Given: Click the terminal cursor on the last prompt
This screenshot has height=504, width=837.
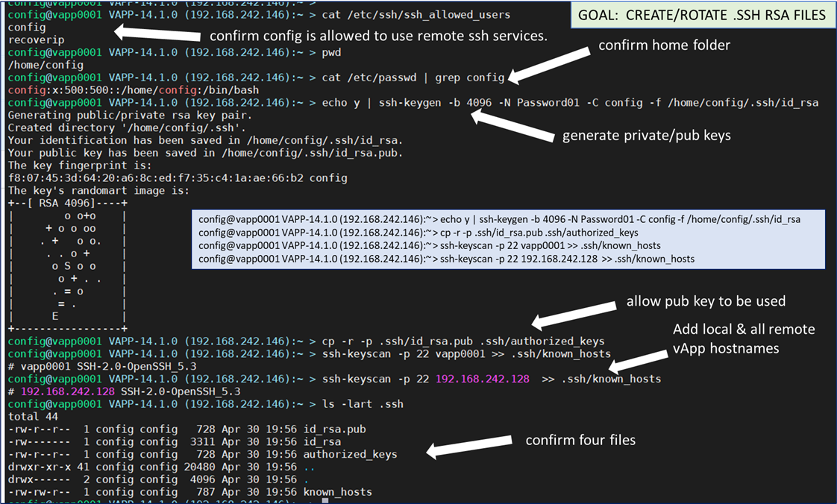Looking at the screenshot, I should pos(325,502).
